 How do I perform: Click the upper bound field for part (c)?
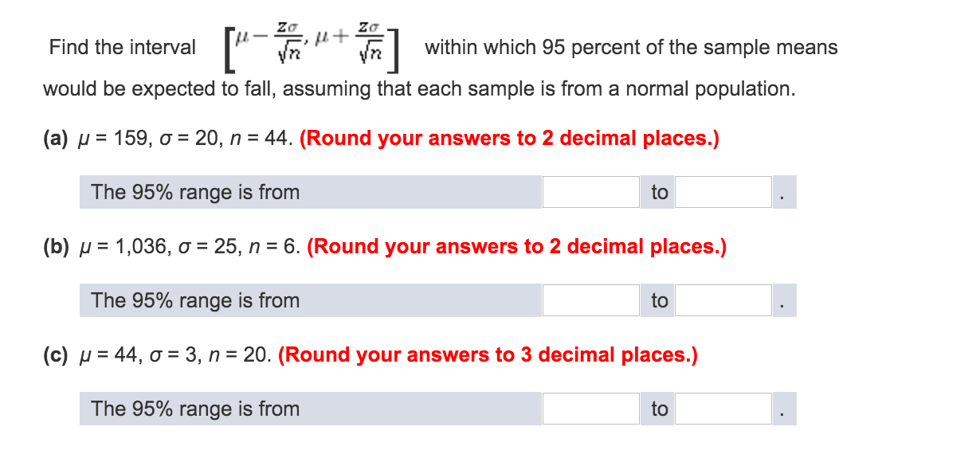pos(722,409)
